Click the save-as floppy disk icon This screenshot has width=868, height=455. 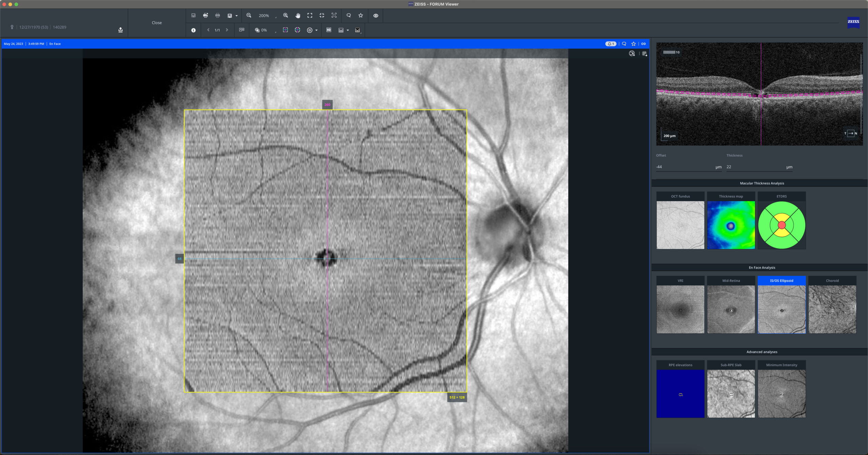[x=230, y=16]
